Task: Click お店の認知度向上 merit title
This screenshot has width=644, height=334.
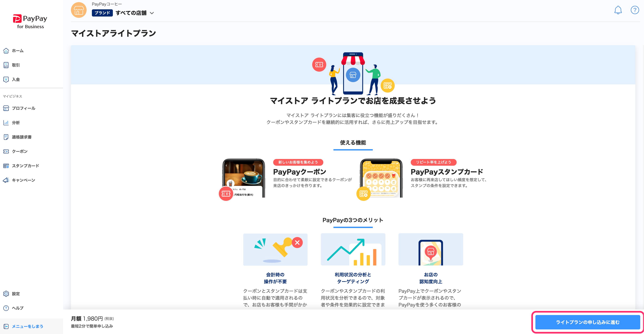Action: [430, 278]
